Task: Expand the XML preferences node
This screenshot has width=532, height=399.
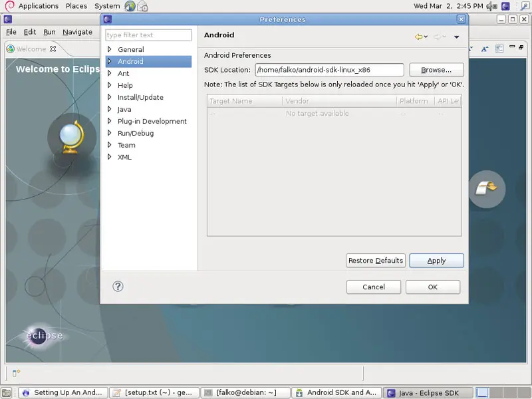Action: pos(109,157)
